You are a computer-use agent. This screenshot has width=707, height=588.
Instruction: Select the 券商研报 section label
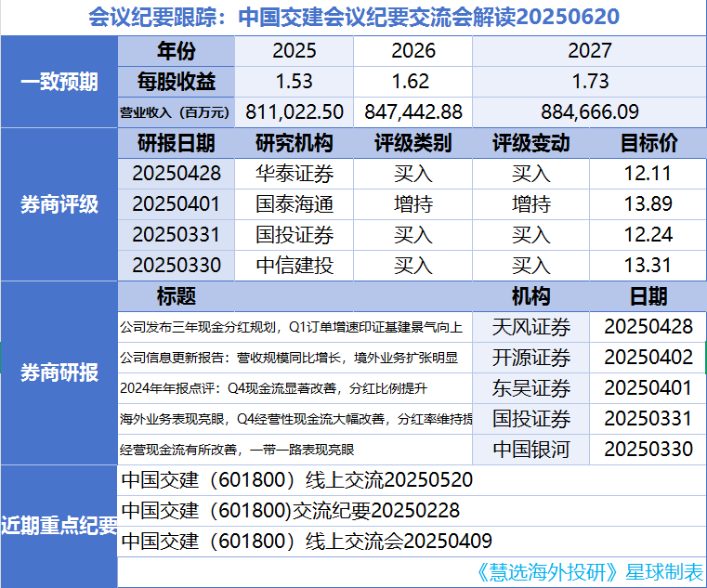pos(59,372)
